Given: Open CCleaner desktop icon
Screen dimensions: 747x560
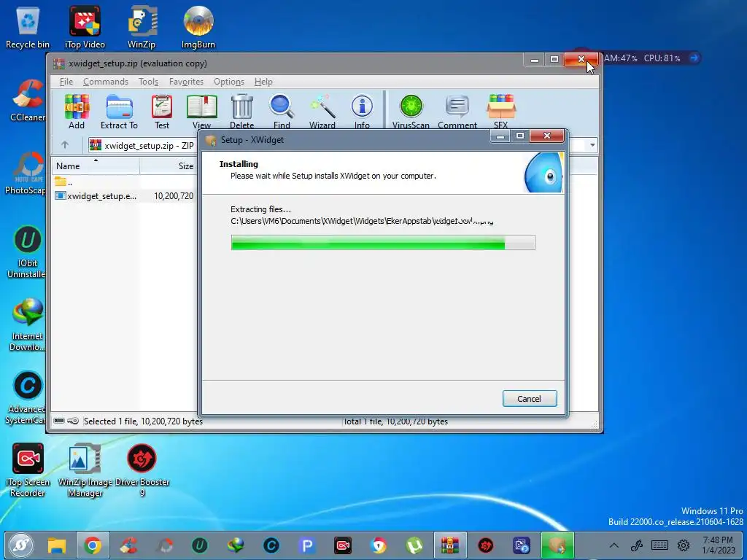Looking at the screenshot, I should point(28,101).
